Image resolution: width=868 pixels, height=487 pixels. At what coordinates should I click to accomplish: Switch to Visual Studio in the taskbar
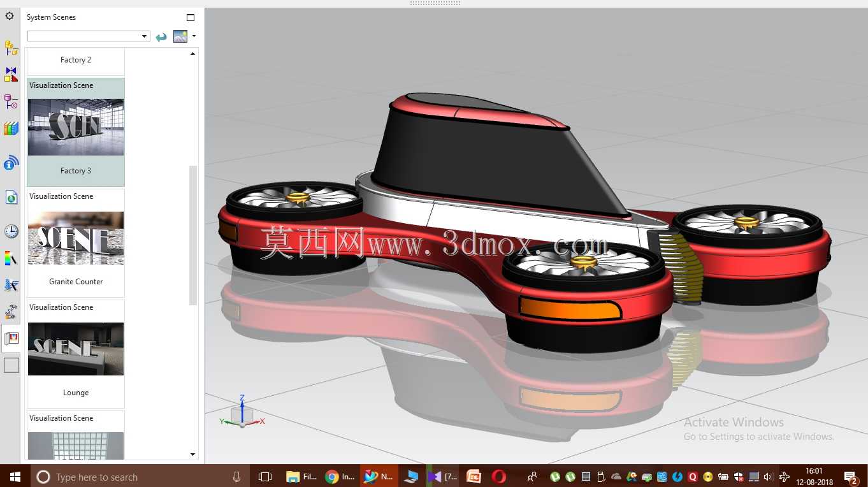[x=442, y=476]
